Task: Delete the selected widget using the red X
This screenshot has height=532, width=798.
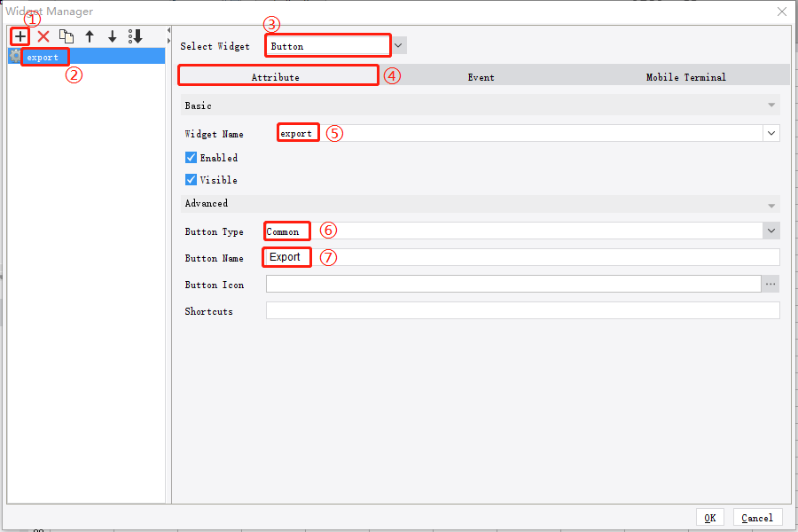Action: pyautogui.click(x=43, y=36)
